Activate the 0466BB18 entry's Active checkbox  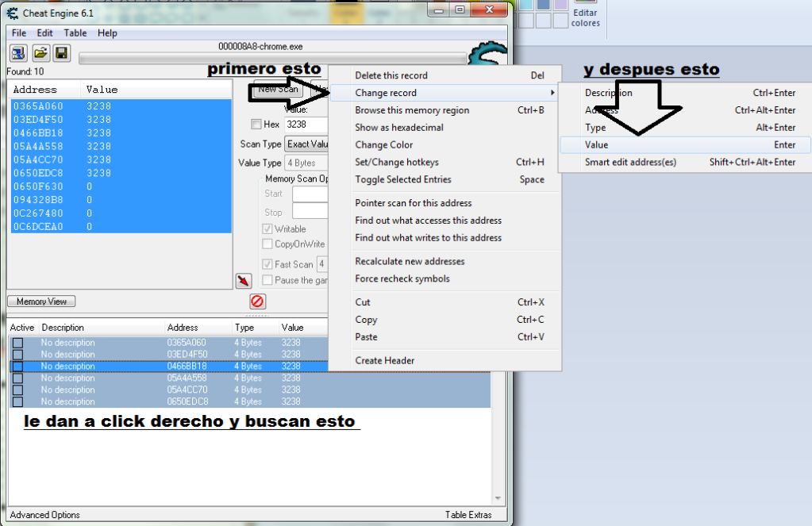pyautogui.click(x=17, y=367)
